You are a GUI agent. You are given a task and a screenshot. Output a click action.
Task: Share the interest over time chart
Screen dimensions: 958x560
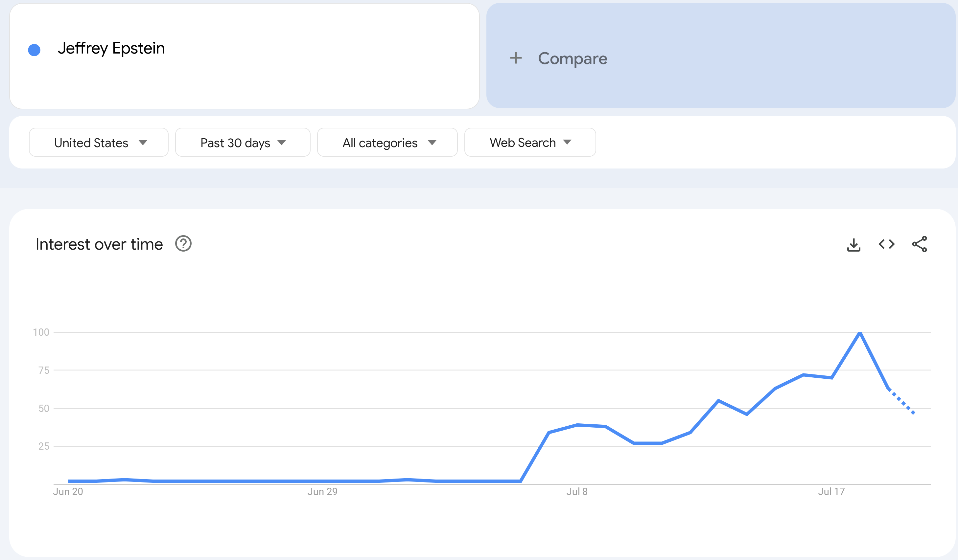pos(919,244)
